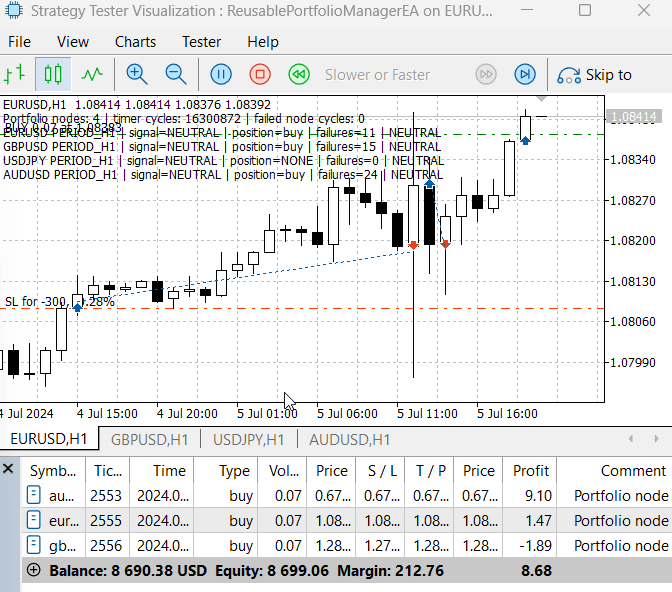Click the Ticket column header

[108, 471]
